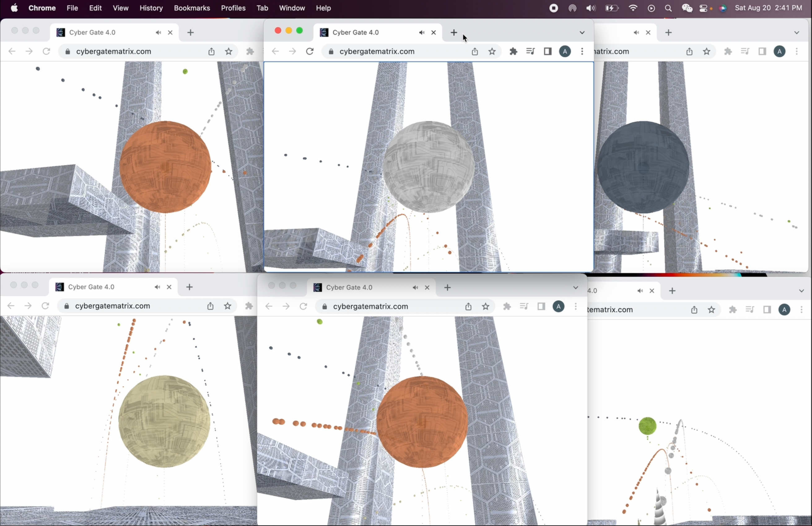This screenshot has height=526, width=812.
Task: Reload the page in second browser window
Action: (x=310, y=51)
